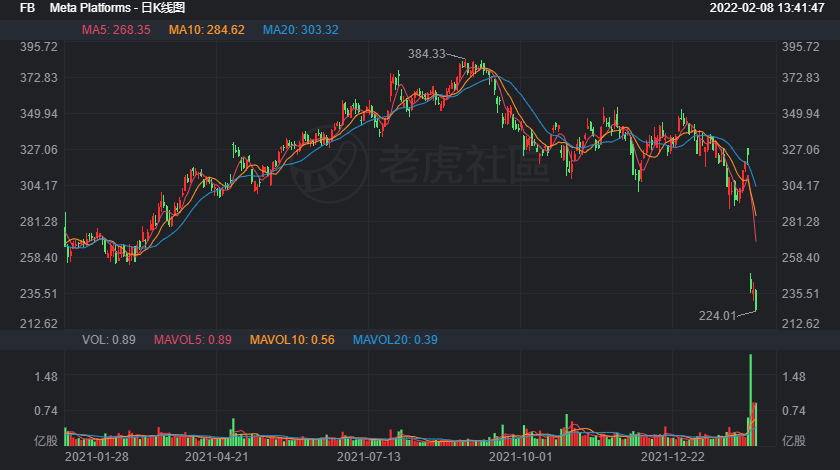Click the left axis 327.06 price label
The width and height of the screenshot is (840, 470).
click(39, 150)
